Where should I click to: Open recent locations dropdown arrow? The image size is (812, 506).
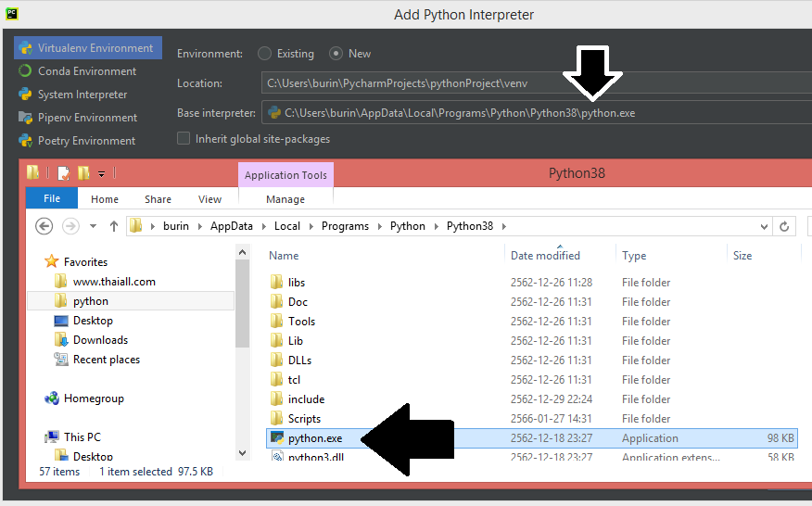click(94, 226)
